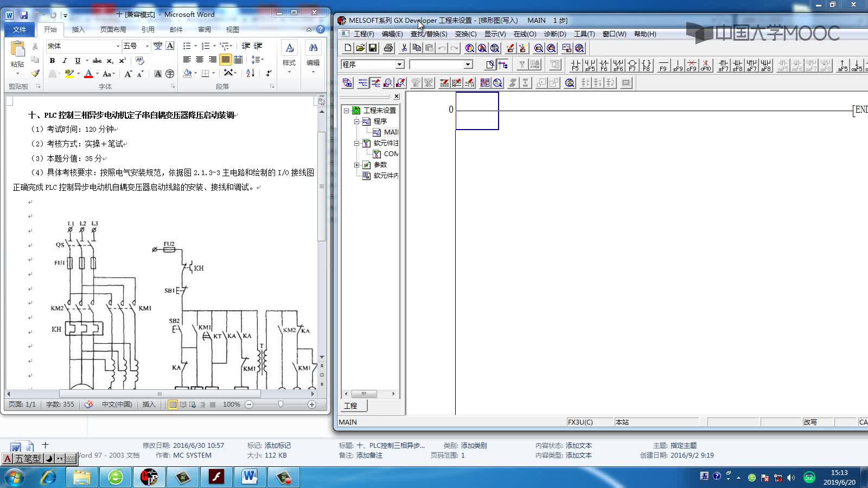The image size is (868, 488).
Task: Delete horizontal line cF9
Action: click(691, 65)
